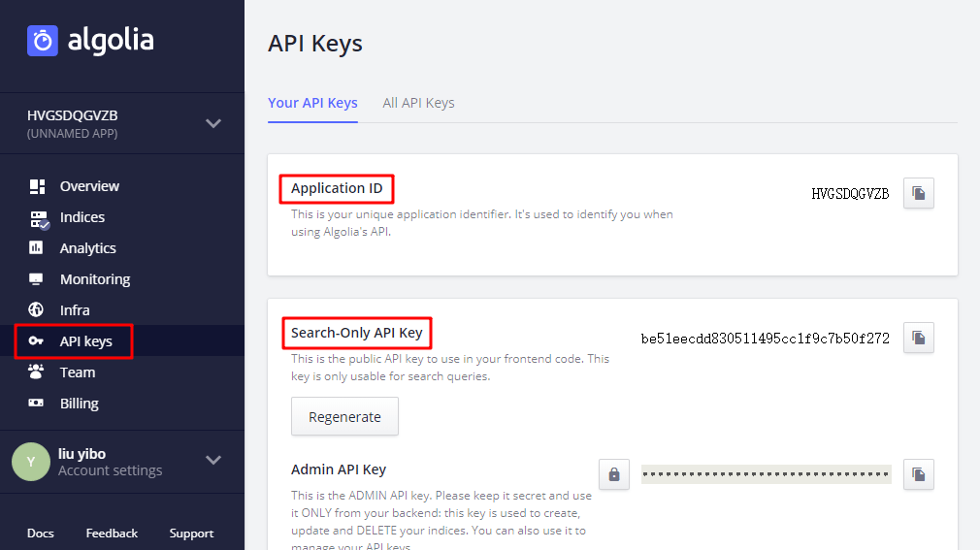Image resolution: width=980 pixels, height=550 pixels.
Task: Open Monitoring menu item
Action: point(95,279)
